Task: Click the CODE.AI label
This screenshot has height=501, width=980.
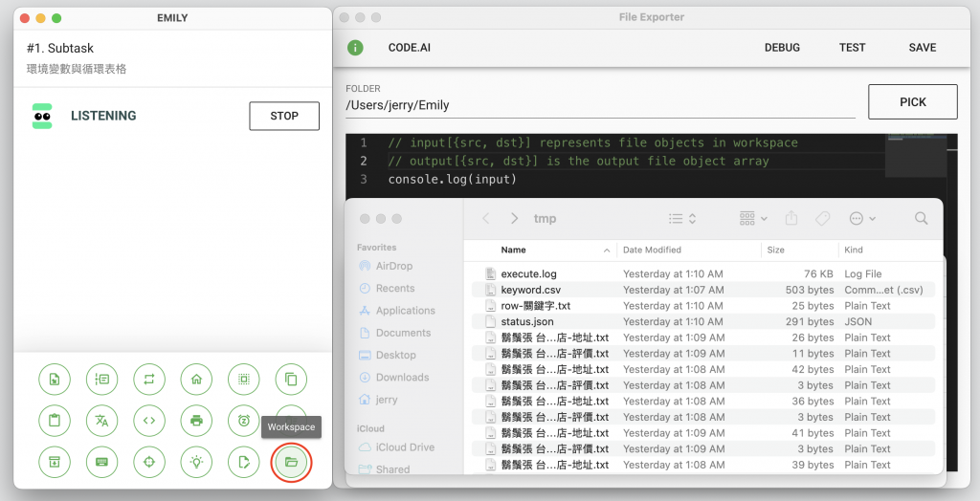Action: [x=410, y=48]
